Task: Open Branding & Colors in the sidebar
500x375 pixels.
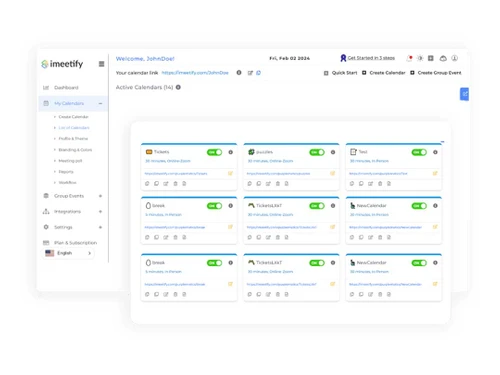Action: pos(75,150)
